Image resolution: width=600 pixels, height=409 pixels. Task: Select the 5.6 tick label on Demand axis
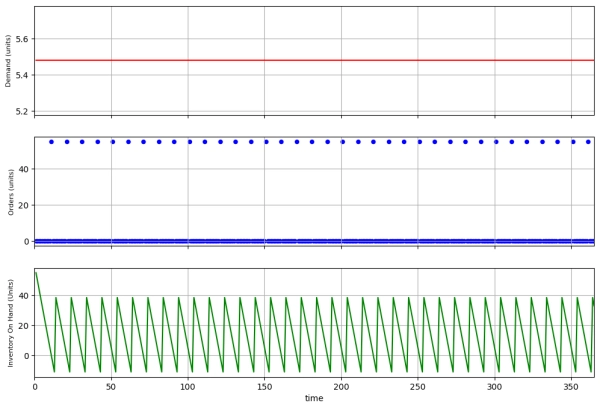pos(21,39)
